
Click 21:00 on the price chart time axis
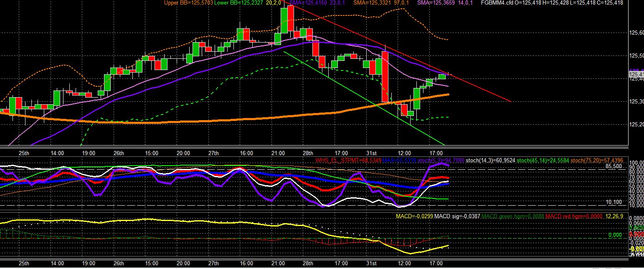(x=278, y=153)
